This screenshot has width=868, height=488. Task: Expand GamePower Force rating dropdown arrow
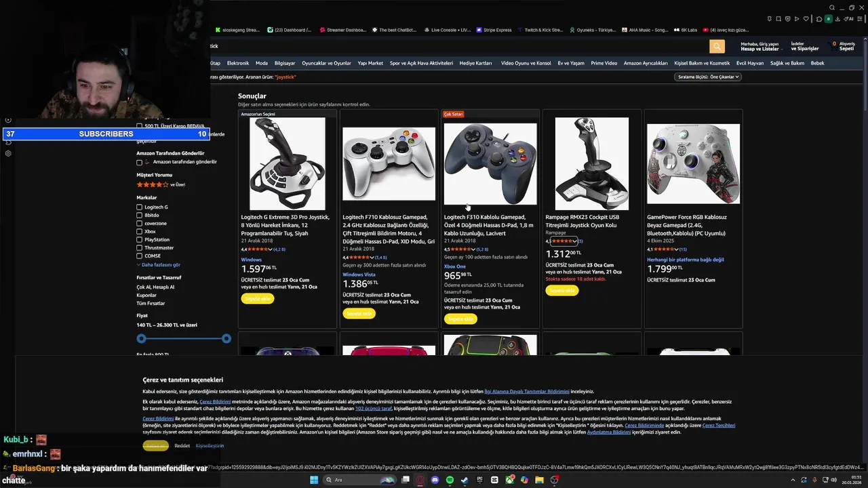click(x=676, y=249)
